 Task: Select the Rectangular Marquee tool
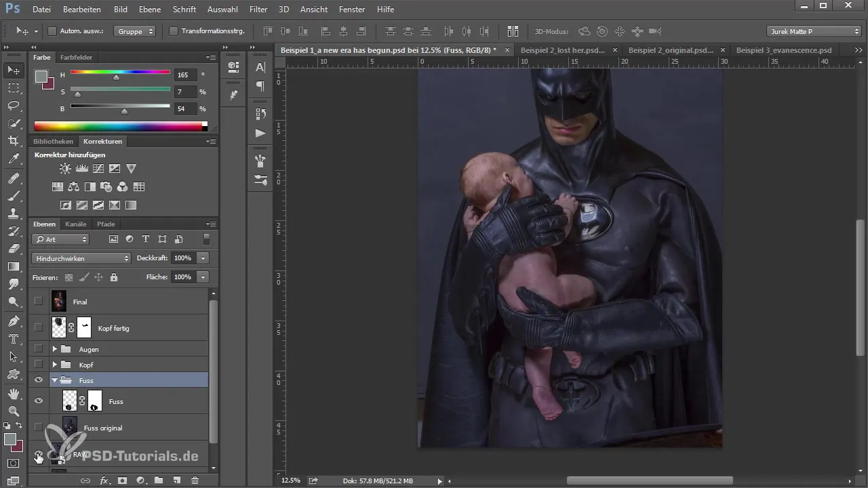[14, 88]
